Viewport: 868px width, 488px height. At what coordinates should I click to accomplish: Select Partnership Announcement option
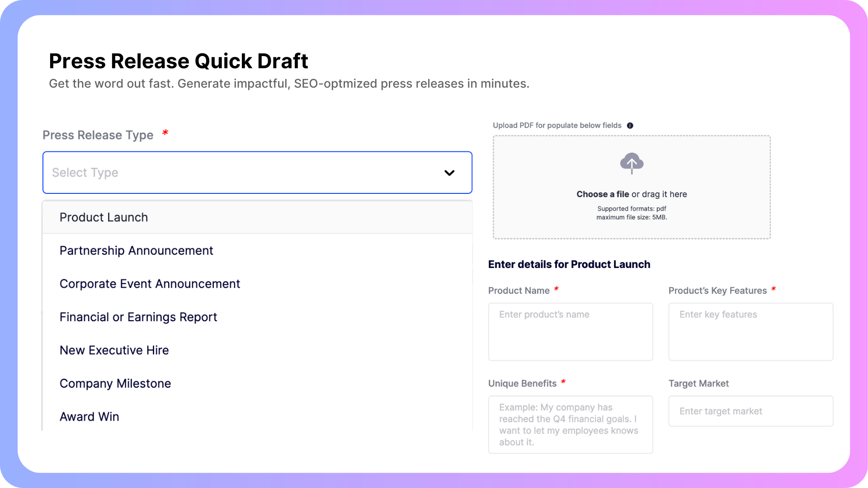pyautogui.click(x=257, y=251)
